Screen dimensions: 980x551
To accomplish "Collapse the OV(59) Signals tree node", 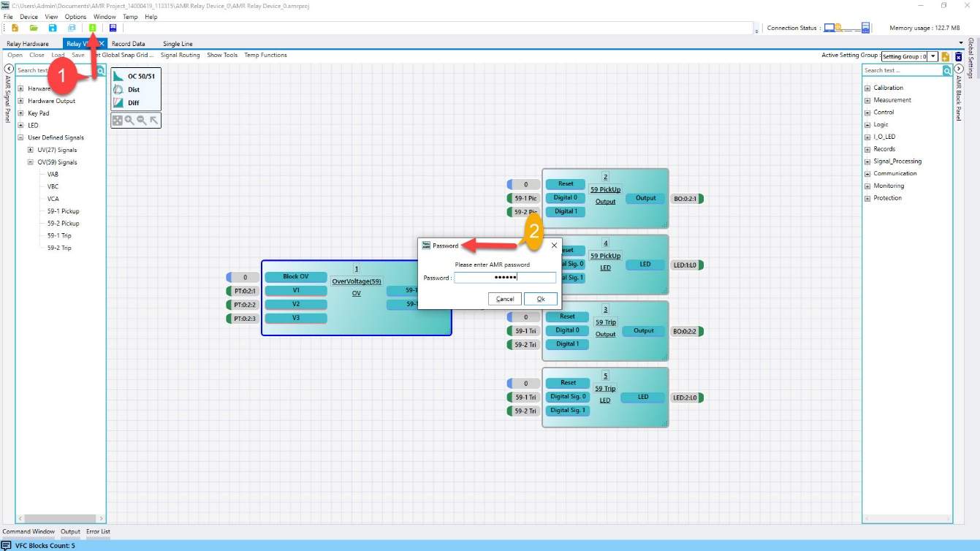I will point(31,162).
